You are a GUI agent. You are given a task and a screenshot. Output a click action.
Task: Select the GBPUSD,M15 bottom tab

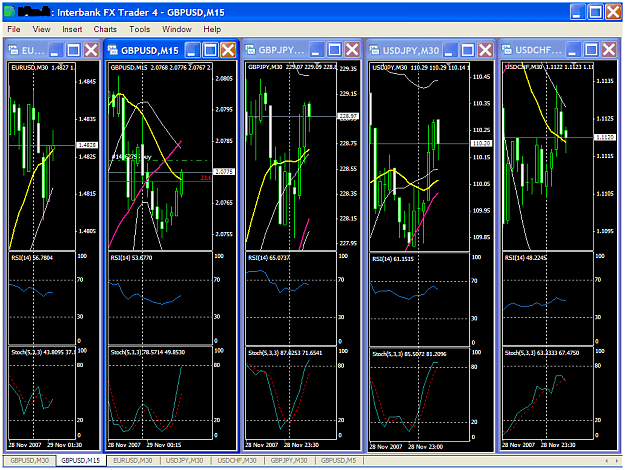[81, 460]
